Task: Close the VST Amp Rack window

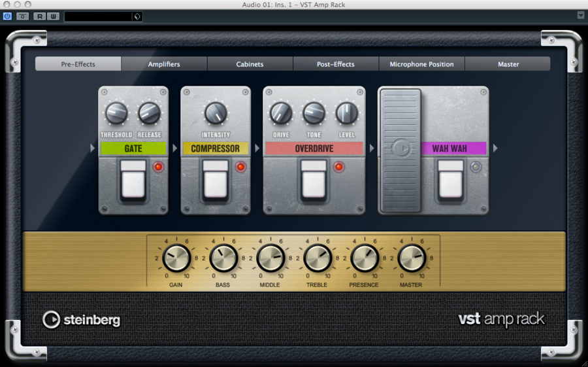Action: click(7, 5)
